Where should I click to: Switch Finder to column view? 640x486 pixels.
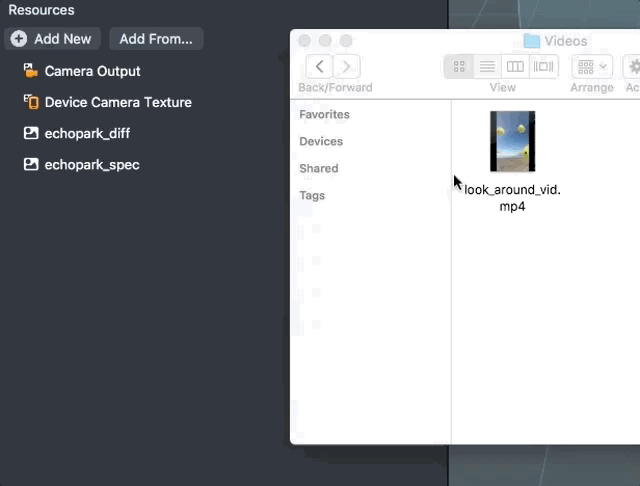click(515, 66)
